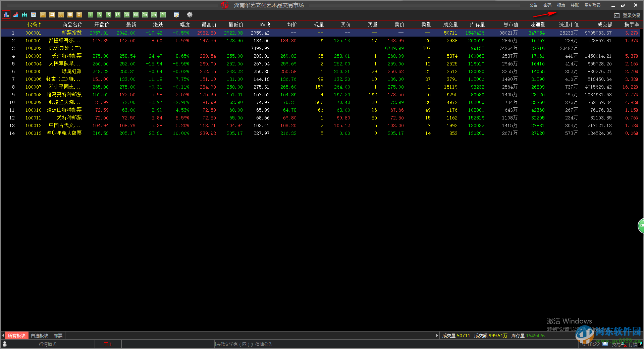This screenshot has height=349, width=644.
Task: Click product code 100012
Action: tap(34, 126)
